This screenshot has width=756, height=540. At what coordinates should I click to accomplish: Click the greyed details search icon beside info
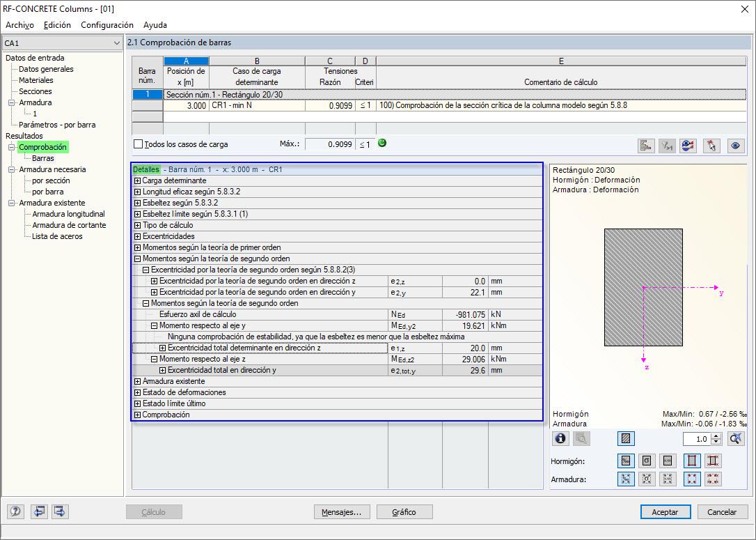pyautogui.click(x=581, y=439)
